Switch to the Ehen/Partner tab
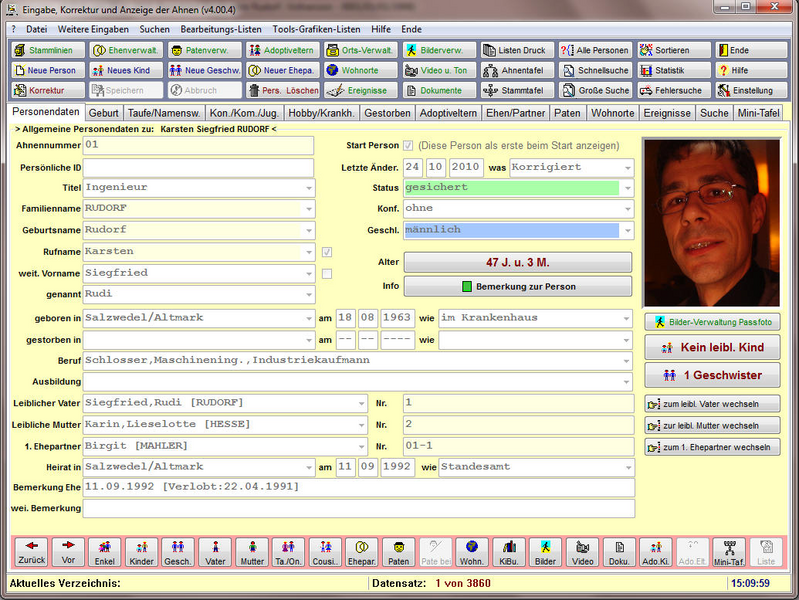 pyautogui.click(x=517, y=113)
